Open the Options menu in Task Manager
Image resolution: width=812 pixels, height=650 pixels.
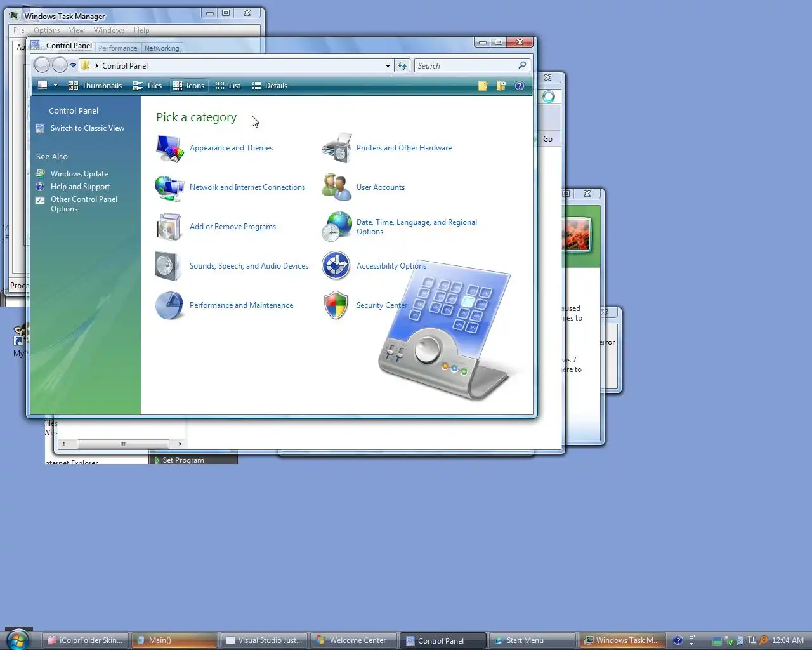[x=46, y=30]
